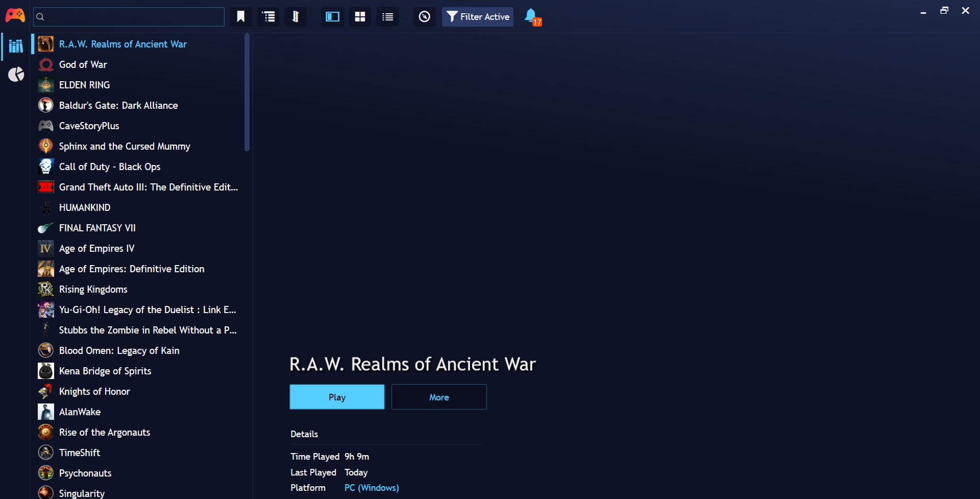
Task: Select Call of Duty - Black Ops
Action: 138,167
